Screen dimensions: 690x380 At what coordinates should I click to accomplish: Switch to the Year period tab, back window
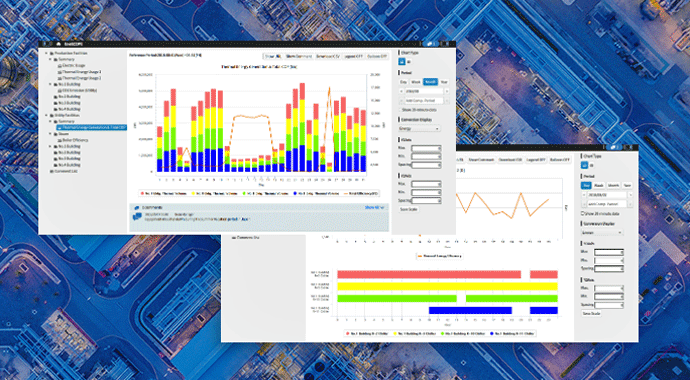[x=628, y=186]
